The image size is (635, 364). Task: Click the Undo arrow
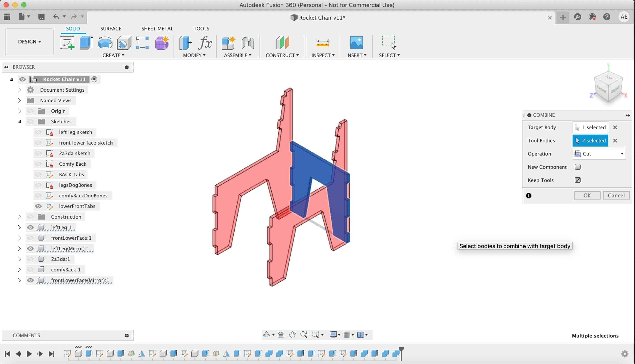click(x=56, y=17)
